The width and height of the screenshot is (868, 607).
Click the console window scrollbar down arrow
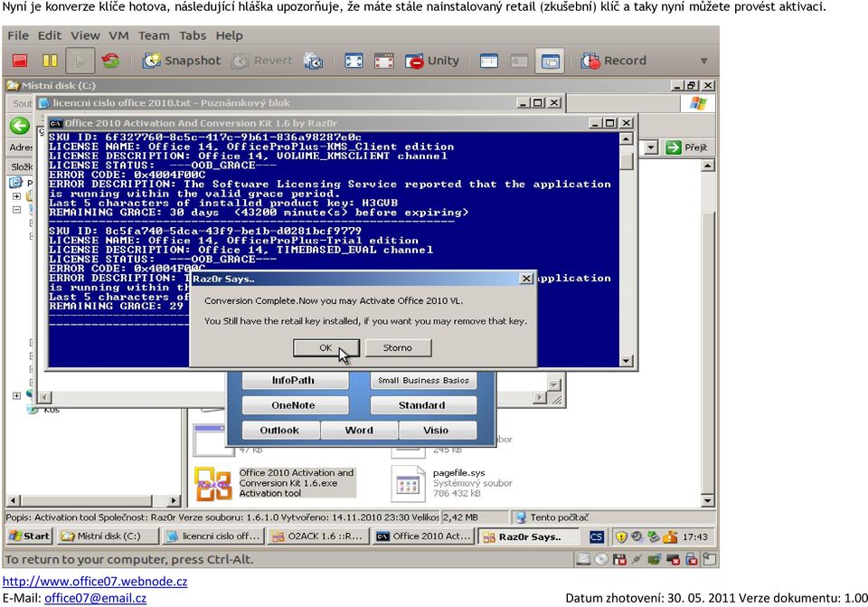tap(626, 361)
